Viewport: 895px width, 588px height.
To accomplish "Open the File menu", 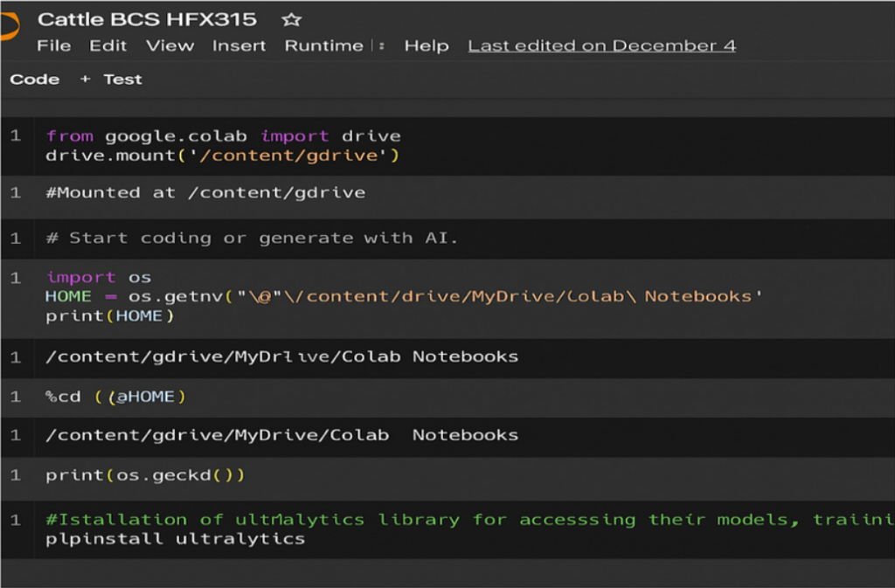I will pos(54,46).
